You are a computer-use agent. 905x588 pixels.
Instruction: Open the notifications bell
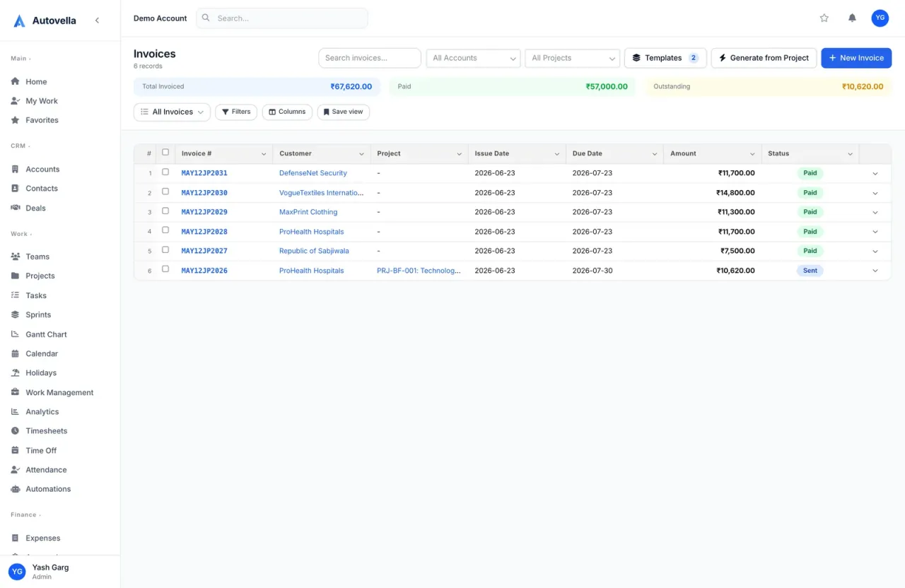click(x=852, y=18)
